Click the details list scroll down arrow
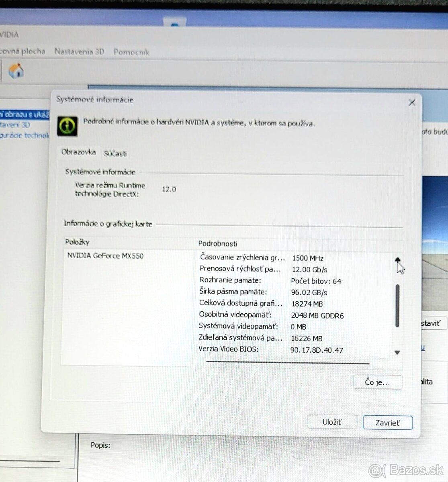Image resolution: width=448 pixels, height=482 pixels. (397, 352)
